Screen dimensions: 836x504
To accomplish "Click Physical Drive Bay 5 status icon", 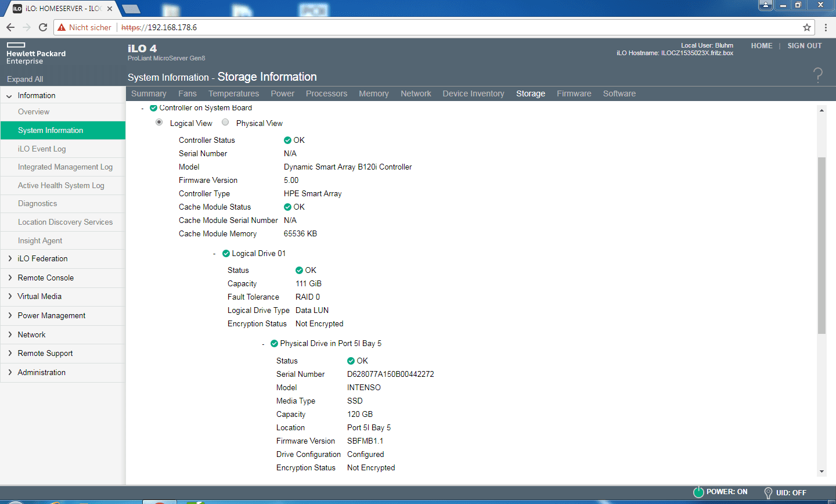I will click(x=274, y=344).
